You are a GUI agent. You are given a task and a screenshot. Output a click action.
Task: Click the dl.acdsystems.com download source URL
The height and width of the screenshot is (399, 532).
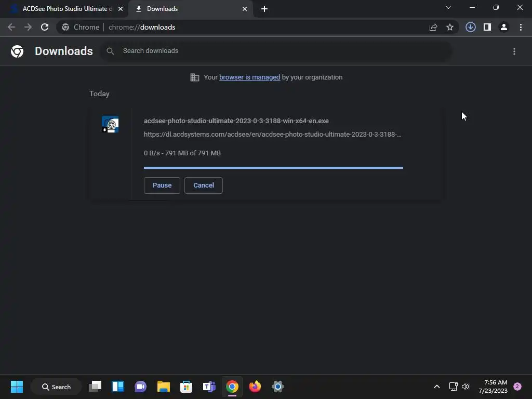point(272,135)
